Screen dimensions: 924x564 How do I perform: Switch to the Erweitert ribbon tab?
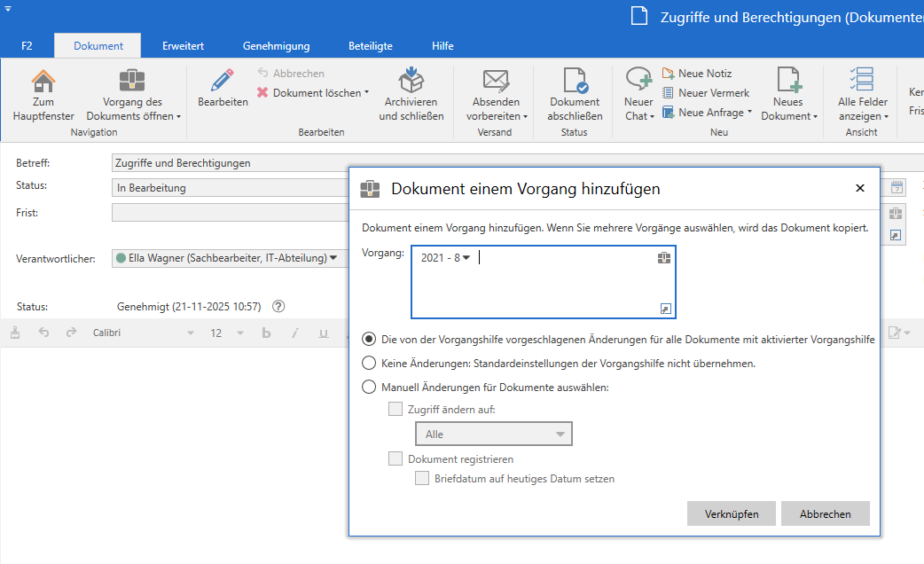(183, 46)
